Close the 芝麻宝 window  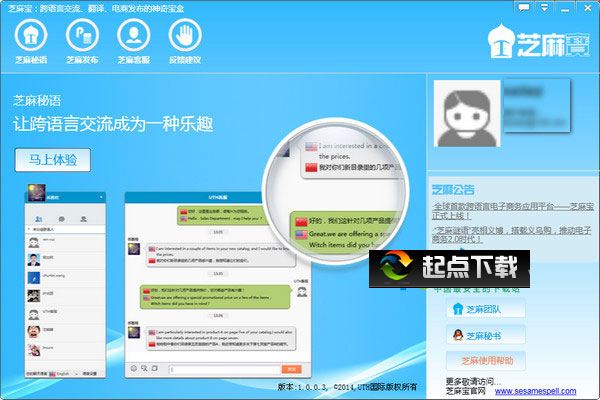(x=588, y=8)
